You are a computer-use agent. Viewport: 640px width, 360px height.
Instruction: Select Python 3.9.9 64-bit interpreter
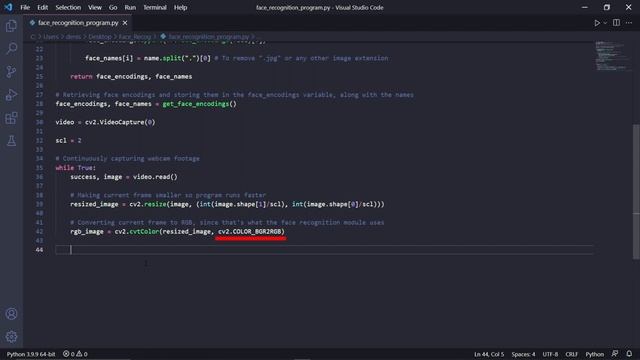coord(31,354)
